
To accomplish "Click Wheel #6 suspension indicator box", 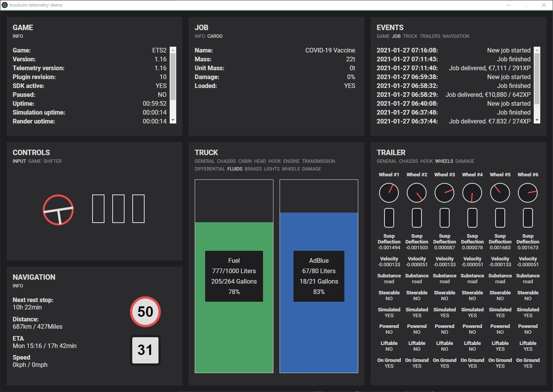I will [x=528, y=218].
